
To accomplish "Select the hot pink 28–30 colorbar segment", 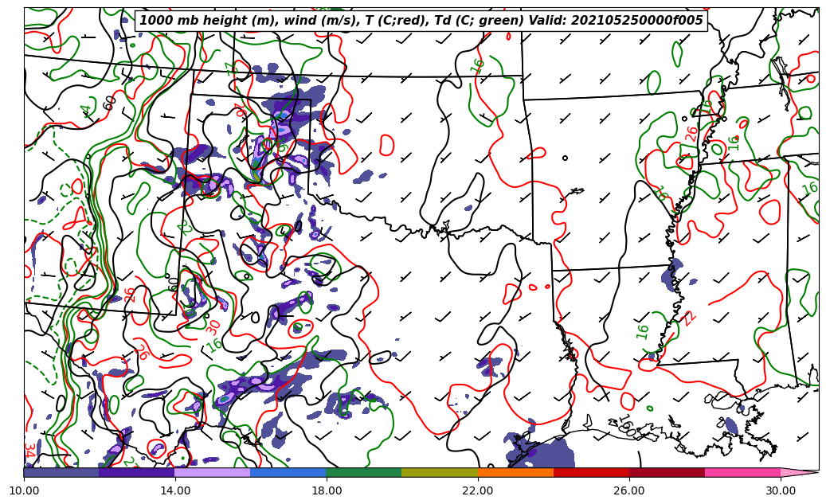I will (x=742, y=473).
